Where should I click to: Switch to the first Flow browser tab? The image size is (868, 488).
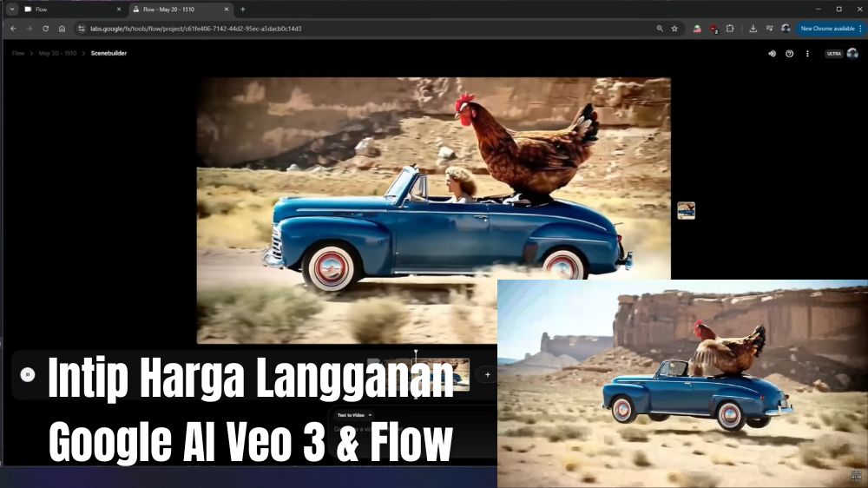point(69,9)
